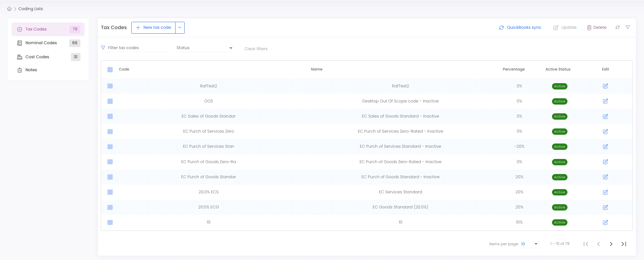Open the Status filter dropdown
The width and height of the screenshot is (644, 260).
point(204,48)
